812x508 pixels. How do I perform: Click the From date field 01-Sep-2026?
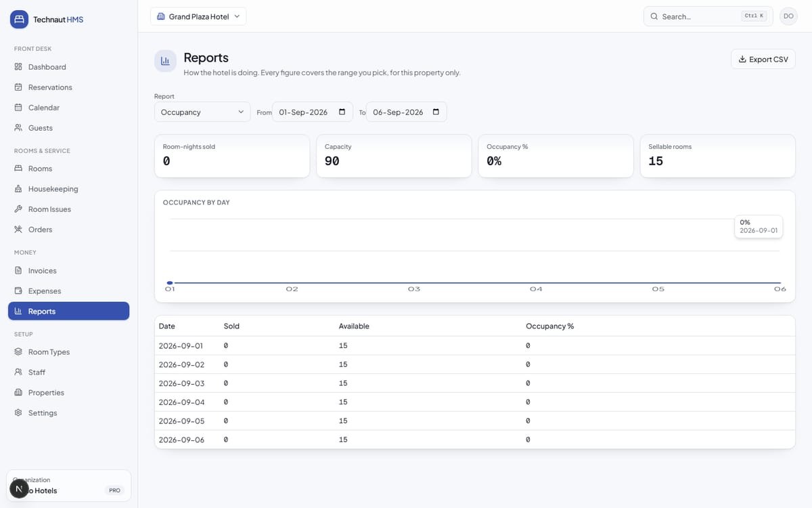point(313,112)
